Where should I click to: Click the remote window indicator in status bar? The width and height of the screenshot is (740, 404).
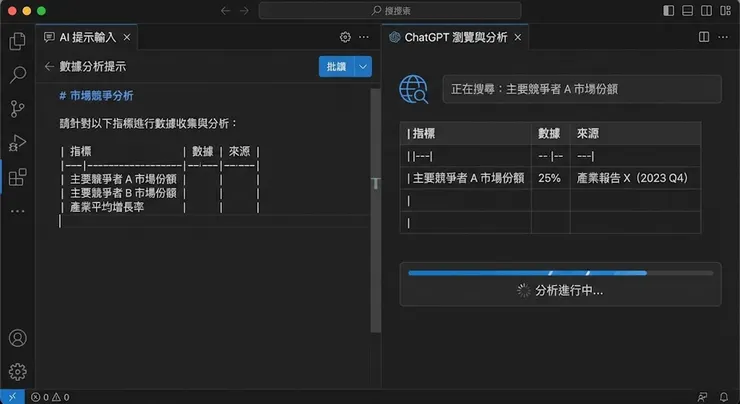click(12, 397)
